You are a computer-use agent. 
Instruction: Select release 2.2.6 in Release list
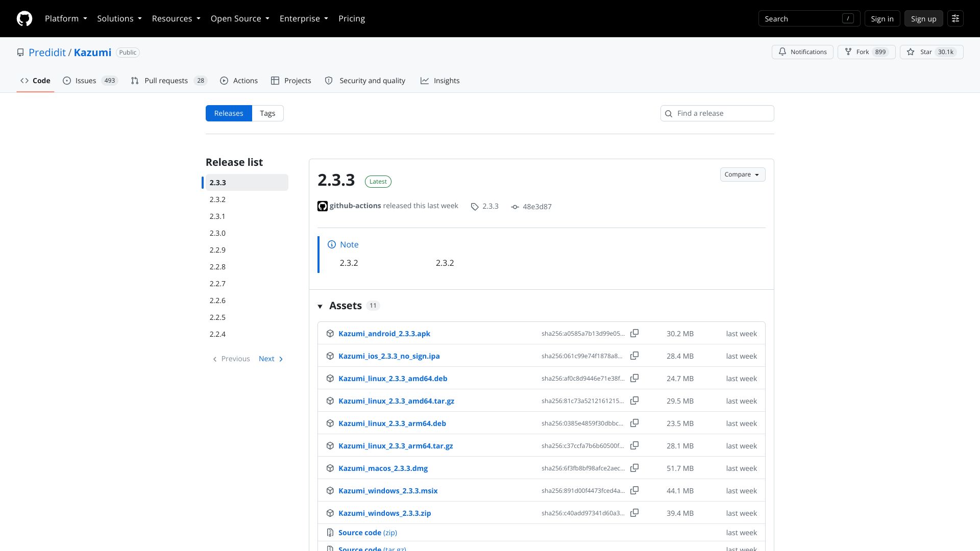coord(247,300)
